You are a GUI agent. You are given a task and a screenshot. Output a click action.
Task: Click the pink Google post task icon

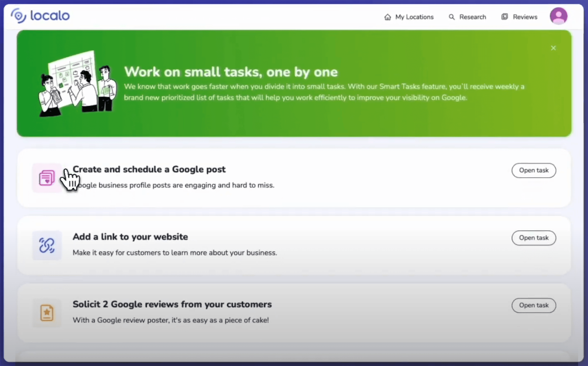pyautogui.click(x=47, y=178)
